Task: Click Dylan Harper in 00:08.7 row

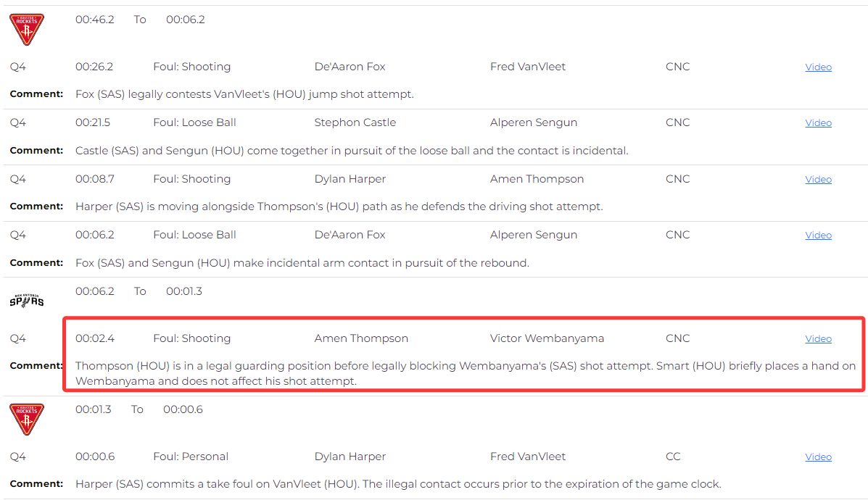Action: [350, 179]
